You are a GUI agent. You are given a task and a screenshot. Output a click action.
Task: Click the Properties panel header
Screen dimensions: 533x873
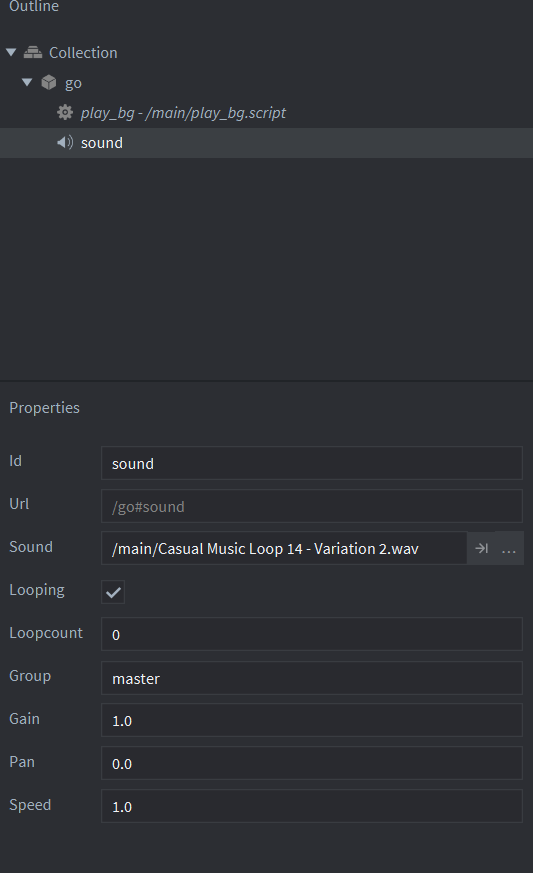(x=45, y=408)
